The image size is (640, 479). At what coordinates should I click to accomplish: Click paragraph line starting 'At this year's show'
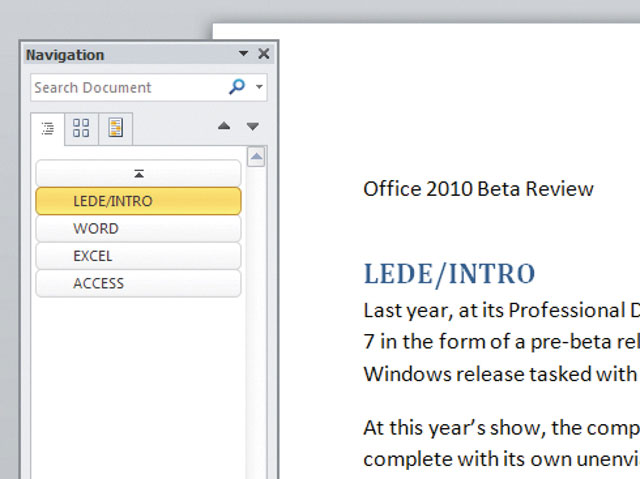(502, 428)
